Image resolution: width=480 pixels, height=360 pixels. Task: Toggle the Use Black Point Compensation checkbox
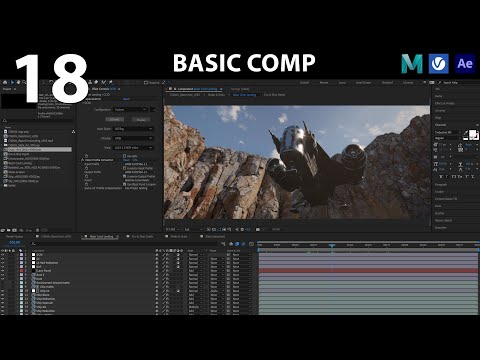tap(125, 184)
